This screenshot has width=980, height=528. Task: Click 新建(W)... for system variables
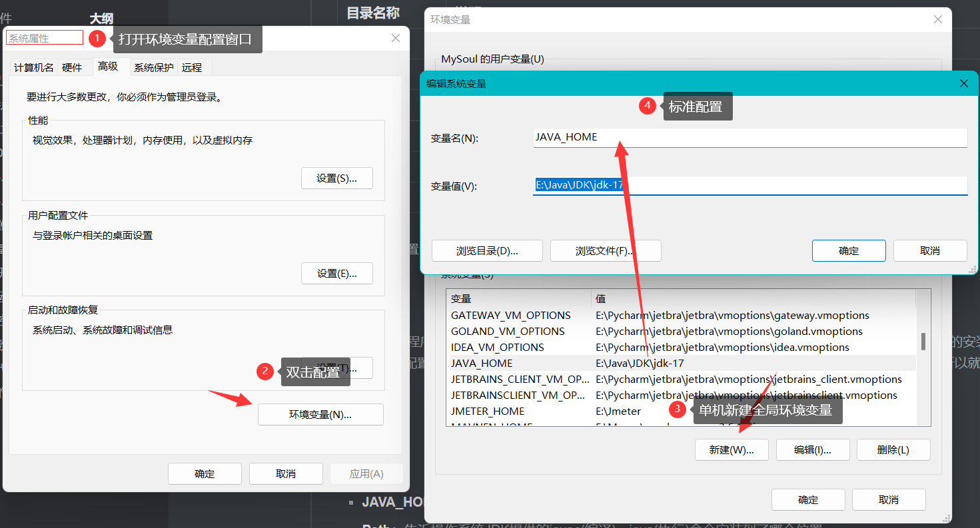732,449
